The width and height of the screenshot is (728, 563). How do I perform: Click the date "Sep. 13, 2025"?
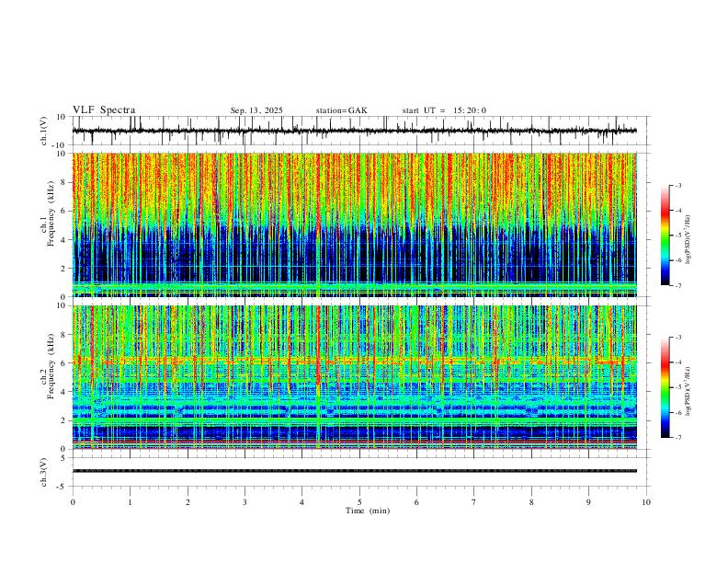[256, 110]
